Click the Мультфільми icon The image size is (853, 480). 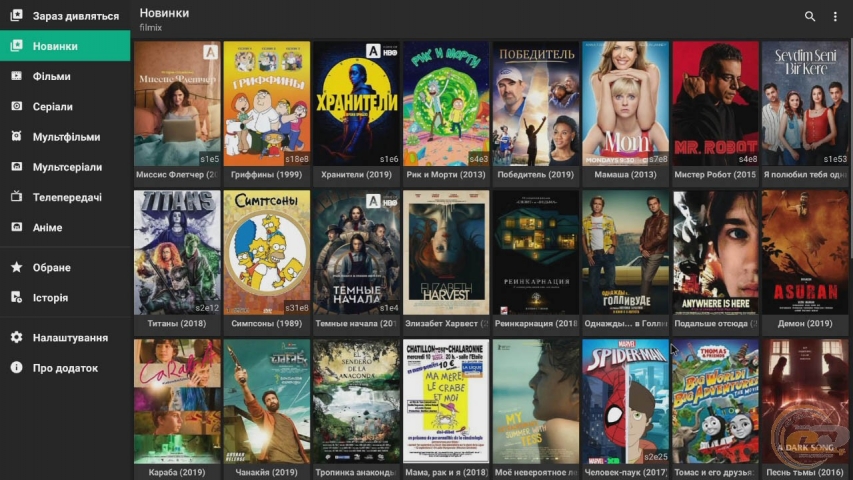coord(16,136)
